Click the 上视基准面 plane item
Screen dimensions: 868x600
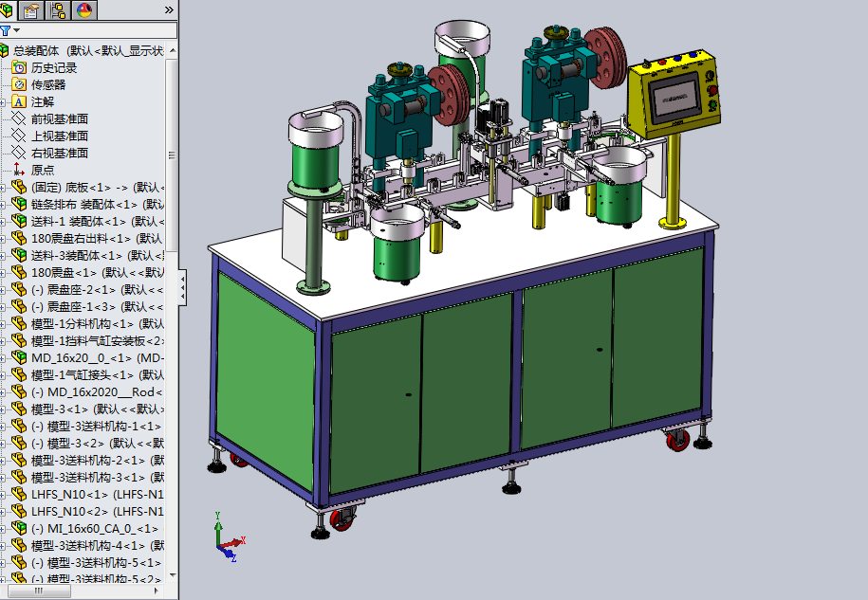(x=59, y=136)
